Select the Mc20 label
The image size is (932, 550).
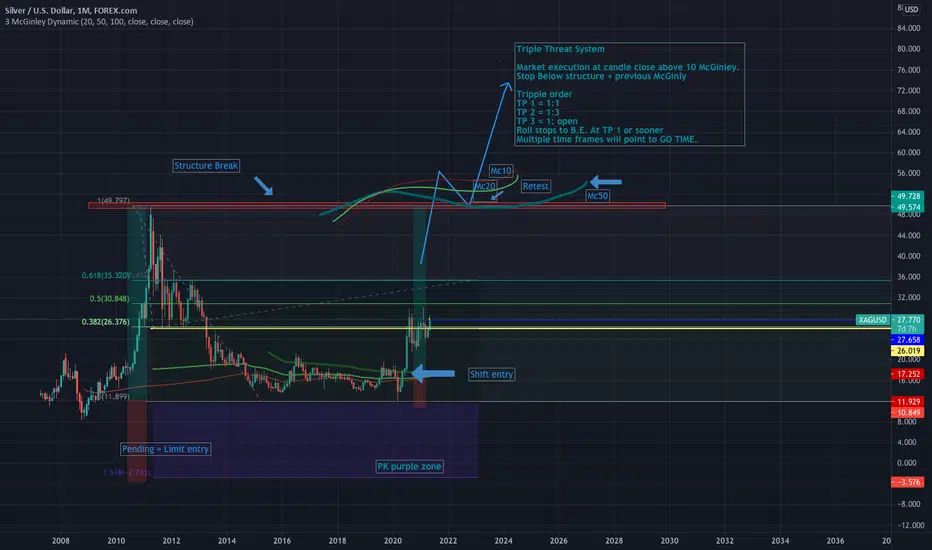click(x=484, y=186)
